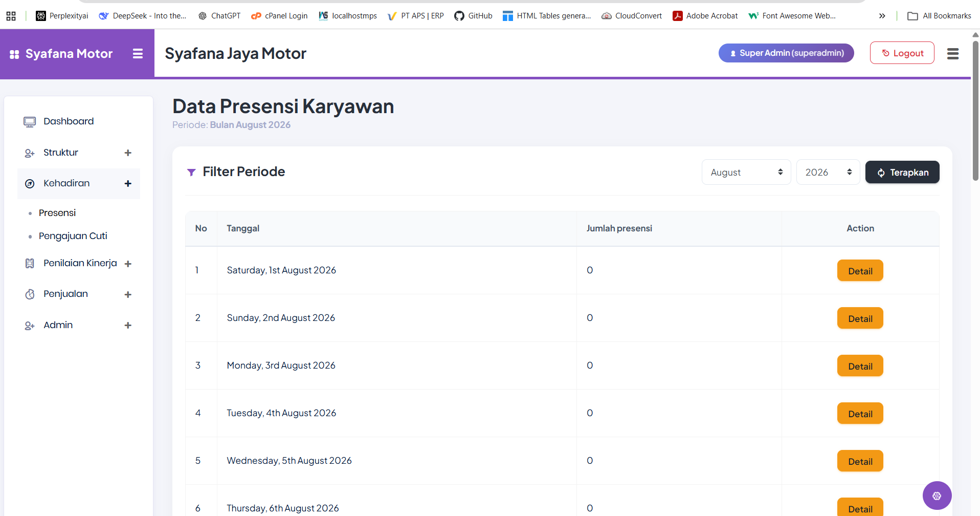
Task: Click the Kehadiran compass icon
Action: (30, 184)
